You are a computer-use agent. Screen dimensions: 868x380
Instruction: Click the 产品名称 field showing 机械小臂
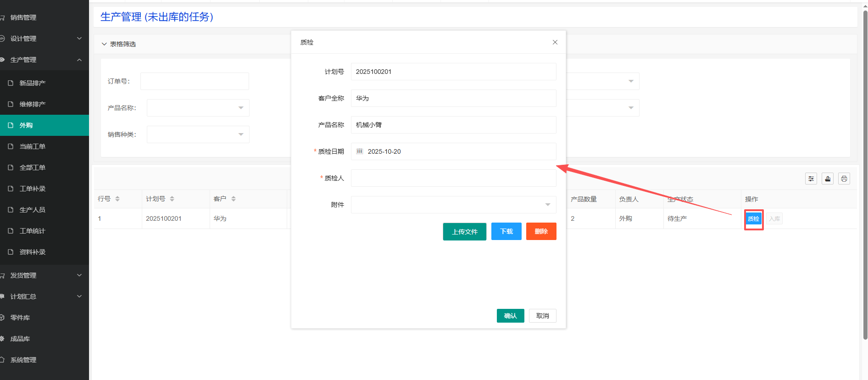point(453,125)
